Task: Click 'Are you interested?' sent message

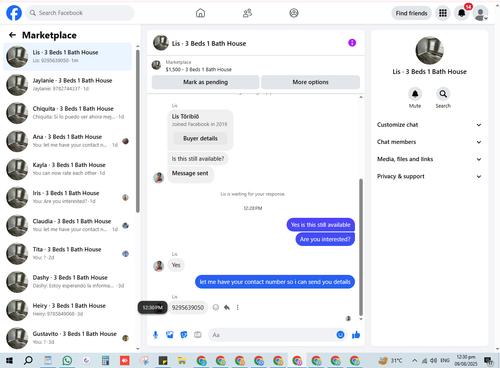Action: tap(325, 239)
